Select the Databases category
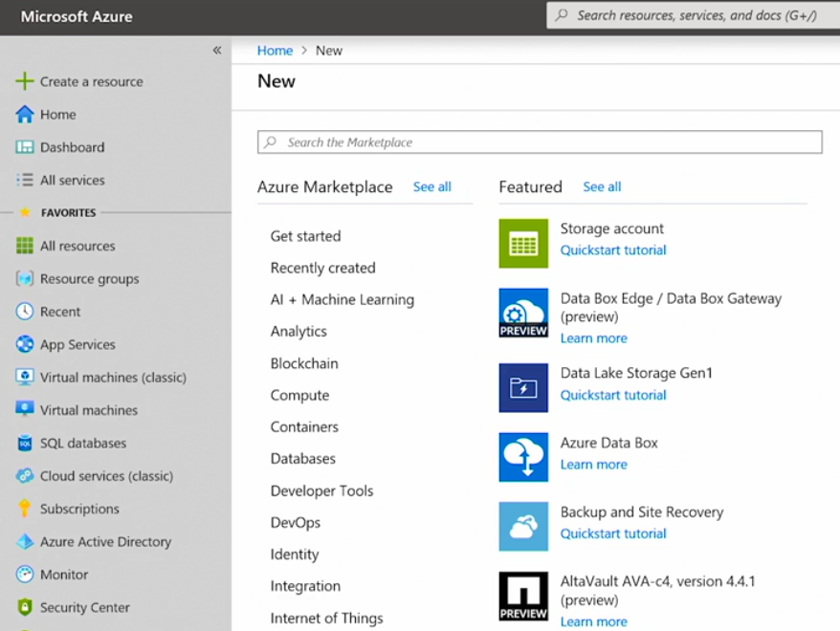 coord(302,459)
